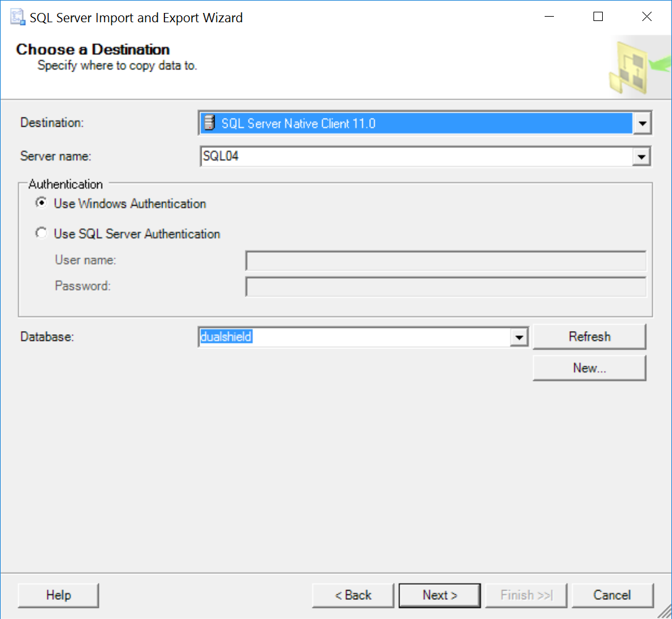Click the window resize grip in the corner
This screenshot has width=672, height=619.
pyautogui.click(x=665, y=612)
